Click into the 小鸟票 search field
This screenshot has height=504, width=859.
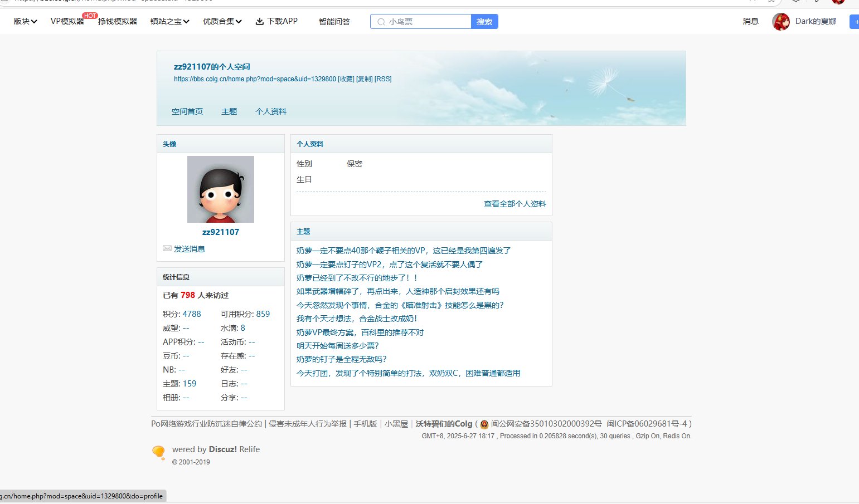426,22
